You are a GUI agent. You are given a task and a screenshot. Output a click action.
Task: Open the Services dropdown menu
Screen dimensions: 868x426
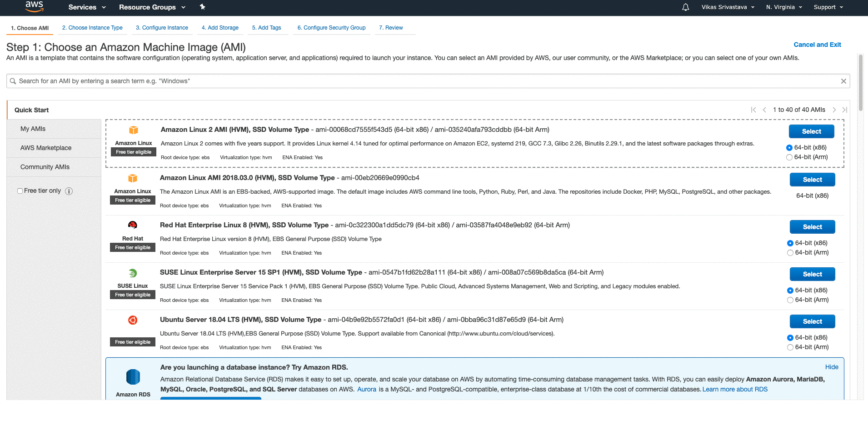(x=87, y=7)
